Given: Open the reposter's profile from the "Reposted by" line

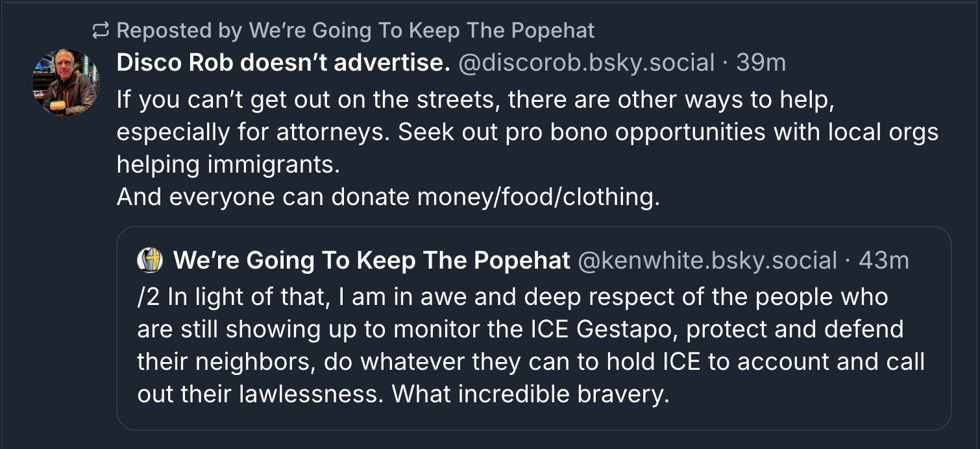Looking at the screenshot, I should tap(421, 30).
